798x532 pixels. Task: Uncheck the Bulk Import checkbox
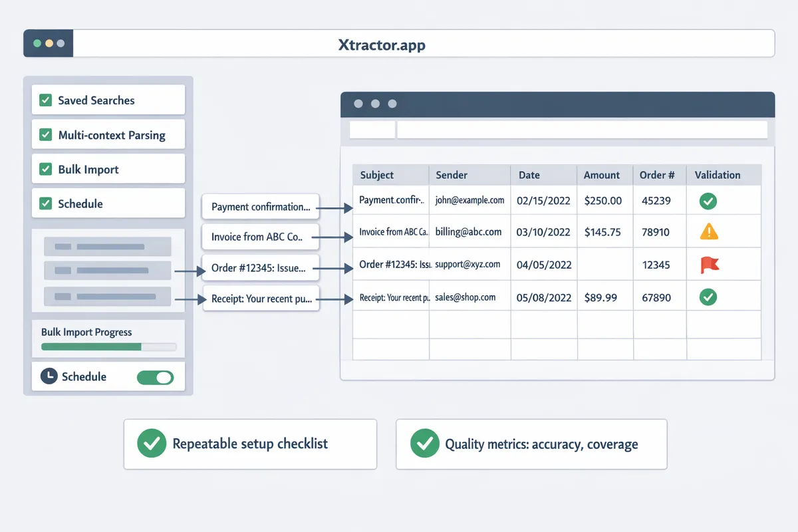point(46,170)
